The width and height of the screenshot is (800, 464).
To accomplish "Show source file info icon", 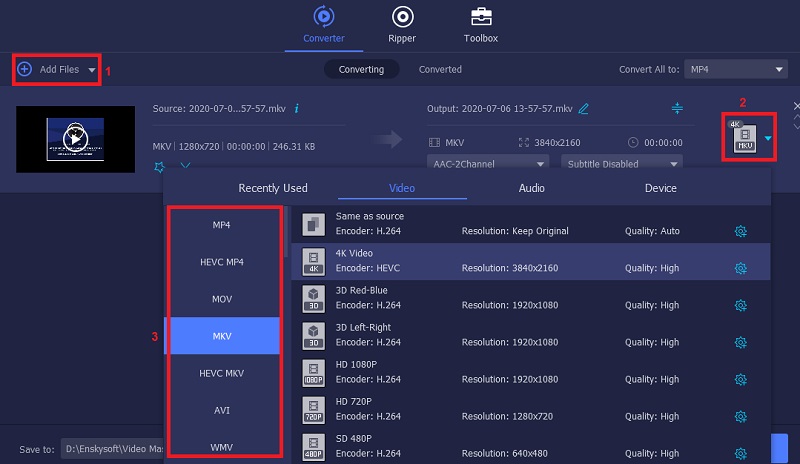I will [x=296, y=108].
